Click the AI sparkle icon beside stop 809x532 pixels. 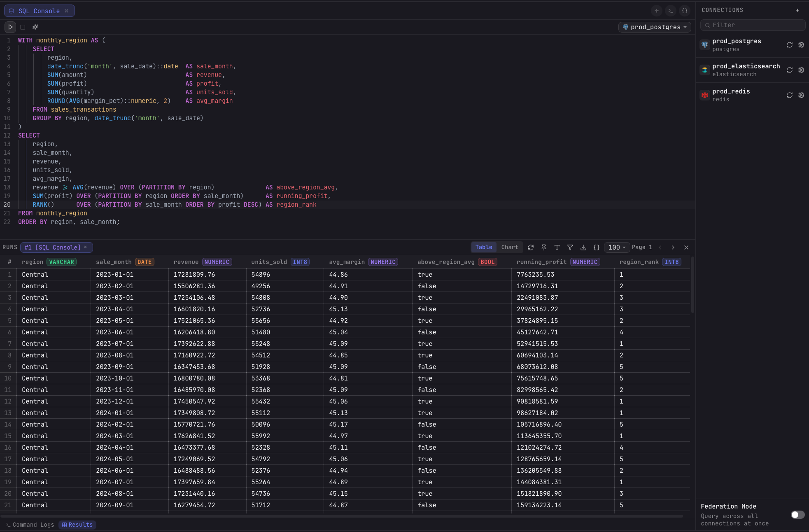[35, 27]
